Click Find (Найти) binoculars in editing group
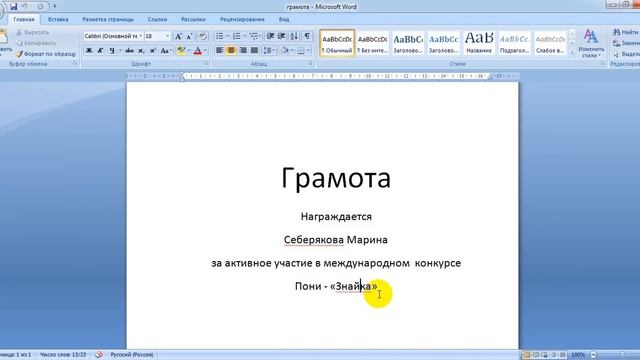Image resolution: width=640 pixels, height=360 pixels. [x=626, y=32]
